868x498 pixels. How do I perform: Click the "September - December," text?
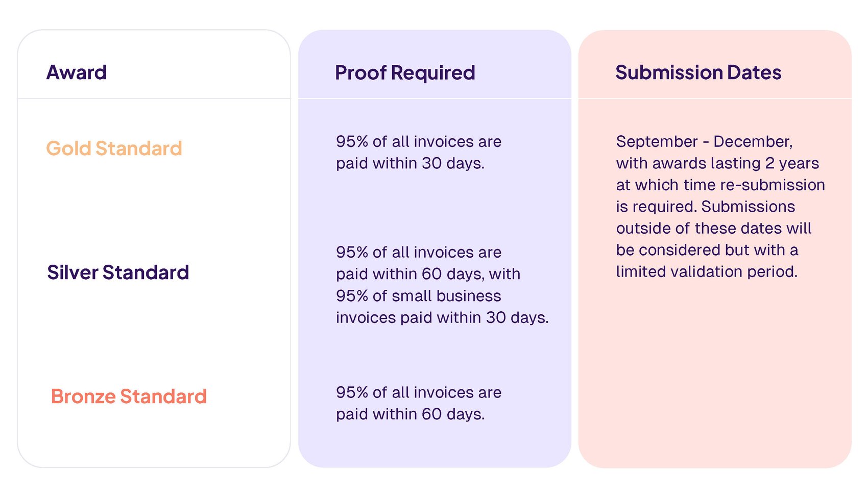[x=704, y=141]
